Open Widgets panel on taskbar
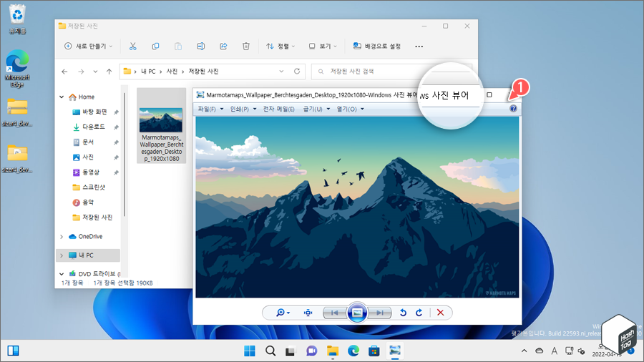This screenshot has height=362, width=644. (x=13, y=351)
